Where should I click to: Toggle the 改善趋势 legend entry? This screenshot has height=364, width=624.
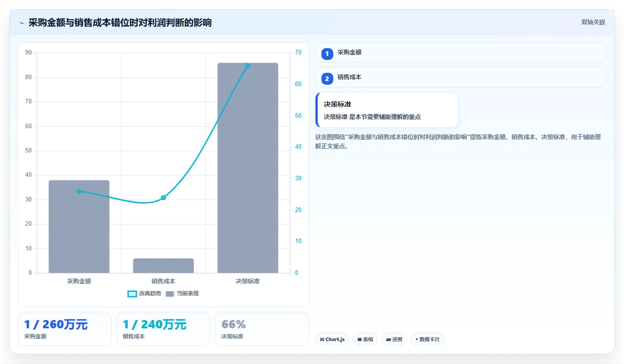point(144,293)
